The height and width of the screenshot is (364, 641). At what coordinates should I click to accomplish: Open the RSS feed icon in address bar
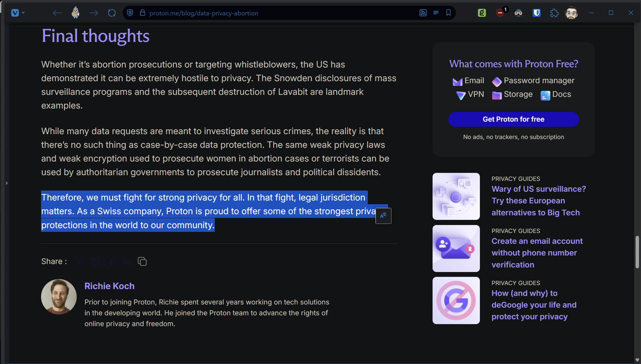[x=423, y=13]
